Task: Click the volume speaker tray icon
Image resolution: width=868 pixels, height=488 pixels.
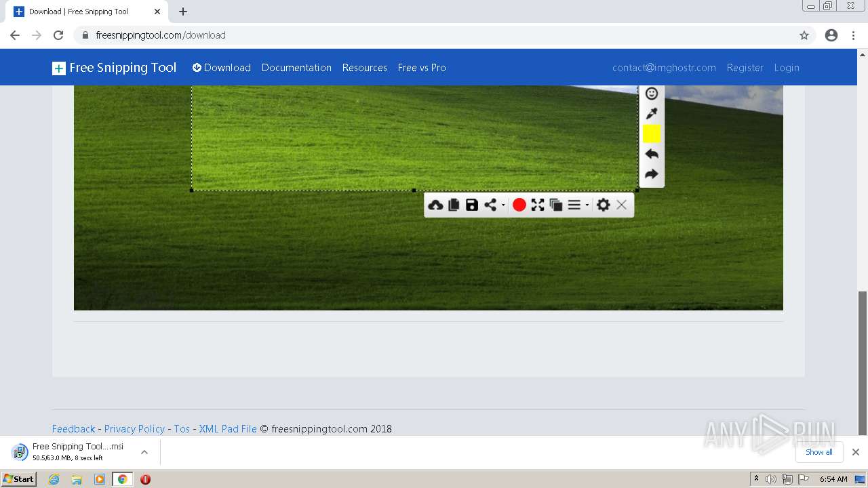Action: tap(771, 479)
